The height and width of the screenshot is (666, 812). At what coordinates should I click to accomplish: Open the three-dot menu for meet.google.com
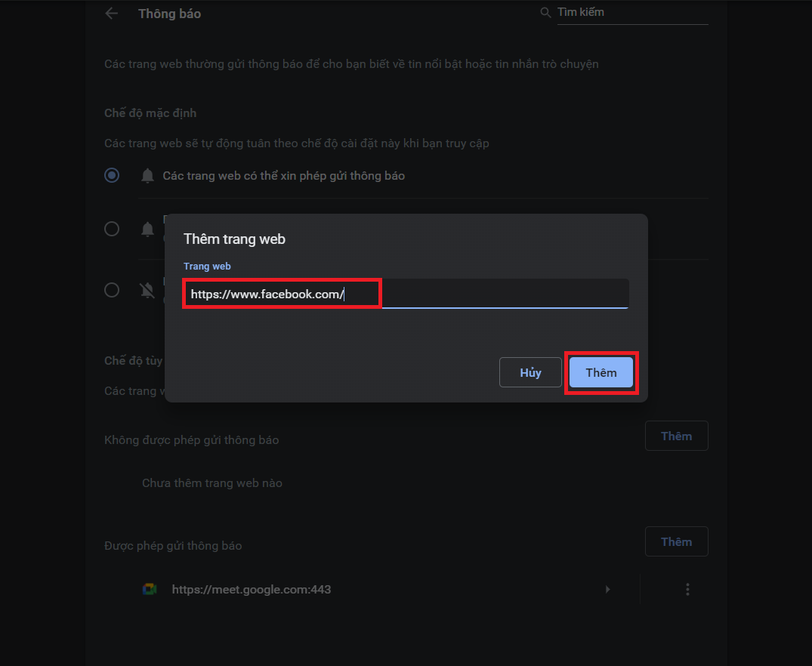pyautogui.click(x=687, y=589)
